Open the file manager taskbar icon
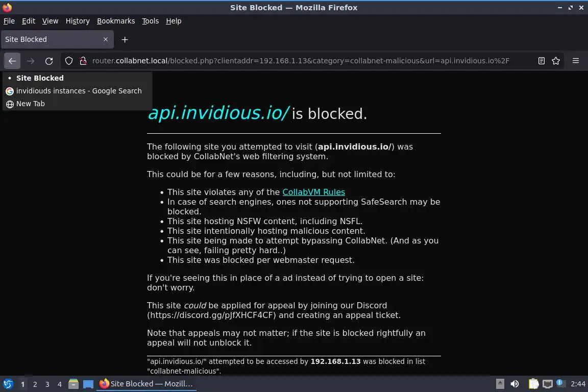The width and height of the screenshot is (588, 392). (73, 384)
